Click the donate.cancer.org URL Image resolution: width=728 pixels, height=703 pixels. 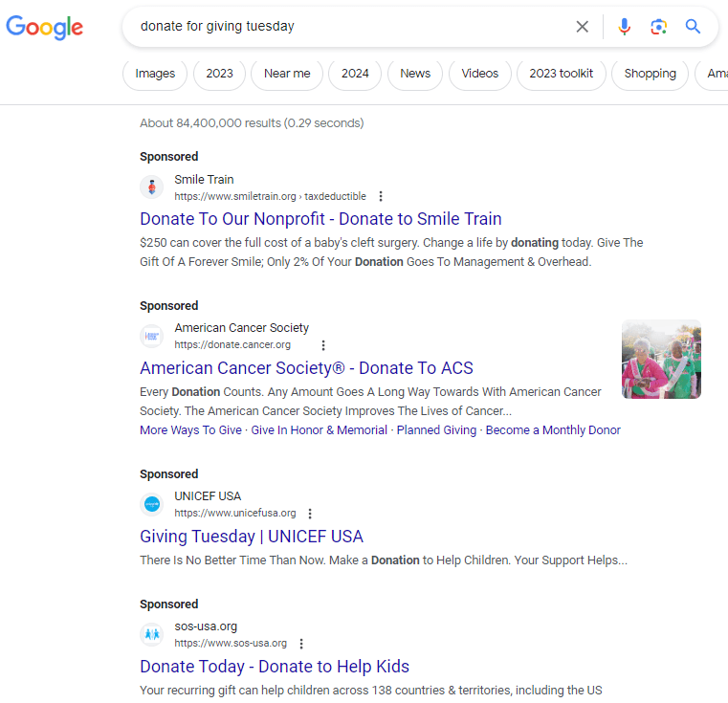coord(232,344)
